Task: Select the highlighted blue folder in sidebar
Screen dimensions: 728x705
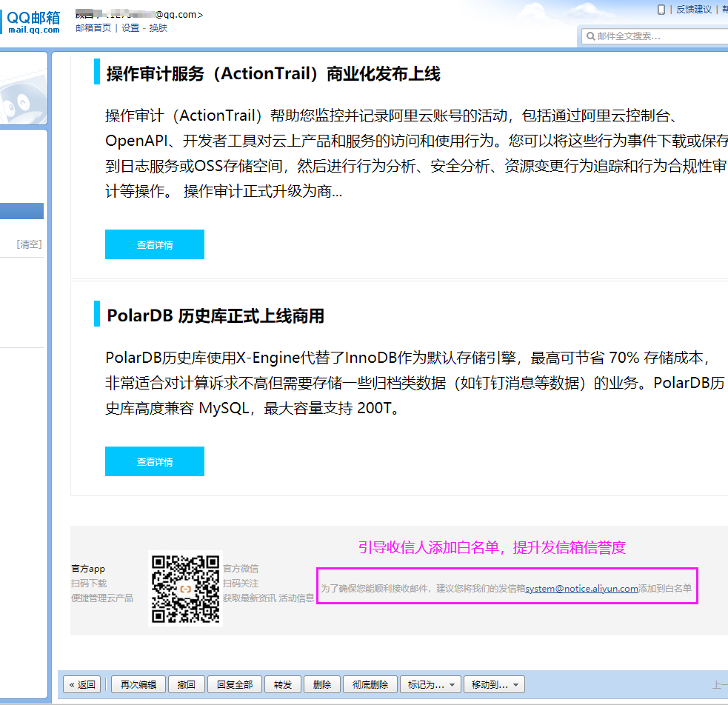Action: point(21,211)
